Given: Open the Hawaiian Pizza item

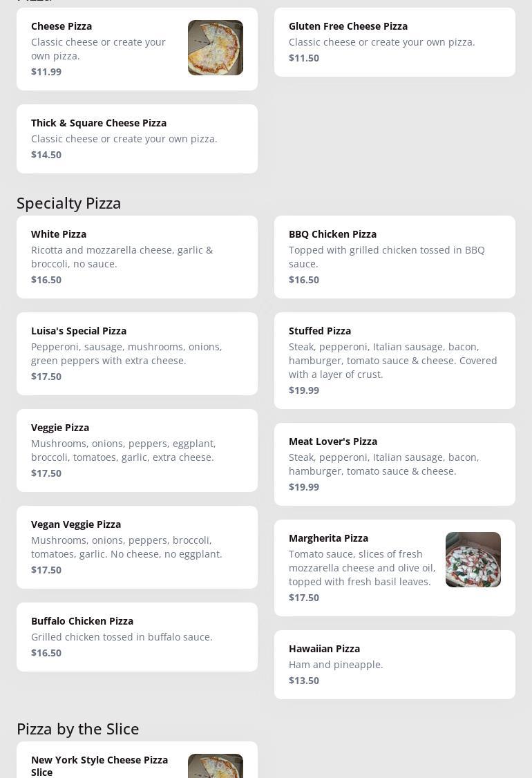Looking at the screenshot, I should click(394, 665).
